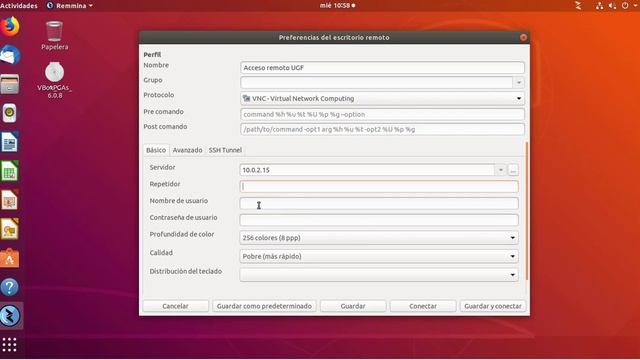Viewport: 640px width, 360px height.
Task: Click the Nombre field with Acceso remoto UGF
Action: click(382, 68)
